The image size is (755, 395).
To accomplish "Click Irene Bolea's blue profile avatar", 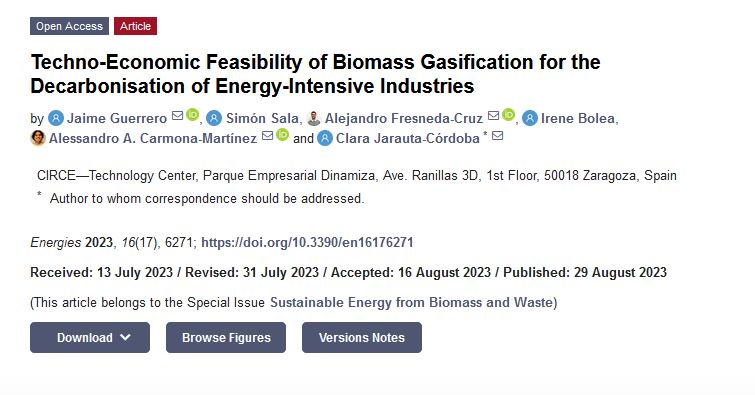I will (x=530, y=118).
